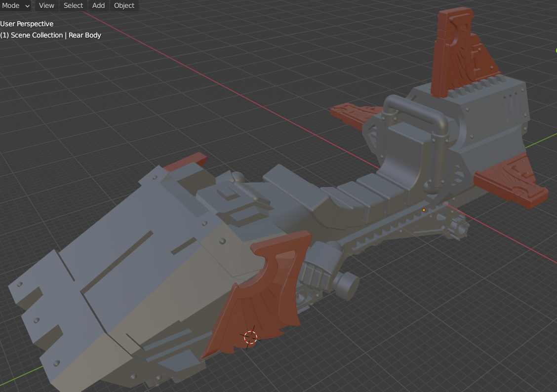The width and height of the screenshot is (557, 392).
Task: Click the User Perspective label
Action: 27,23
